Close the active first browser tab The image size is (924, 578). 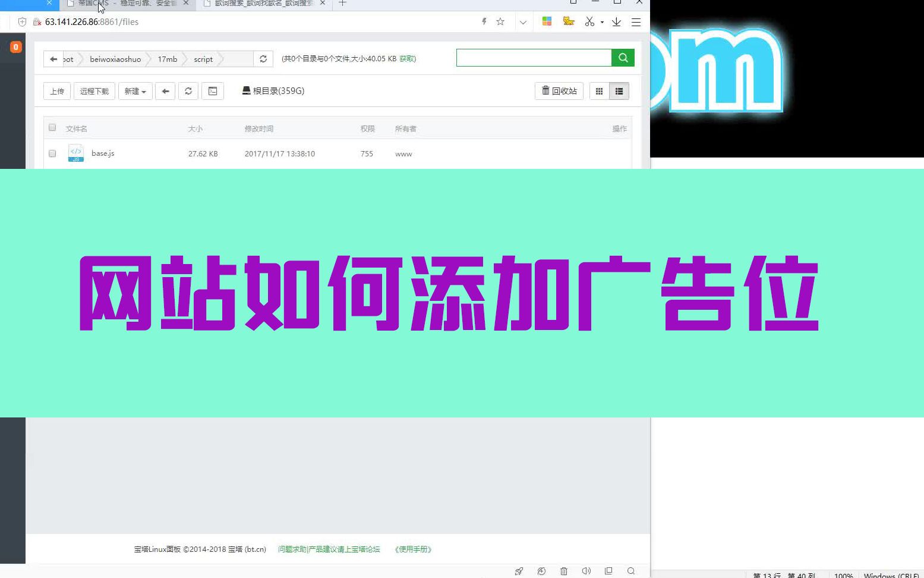tap(49, 3)
